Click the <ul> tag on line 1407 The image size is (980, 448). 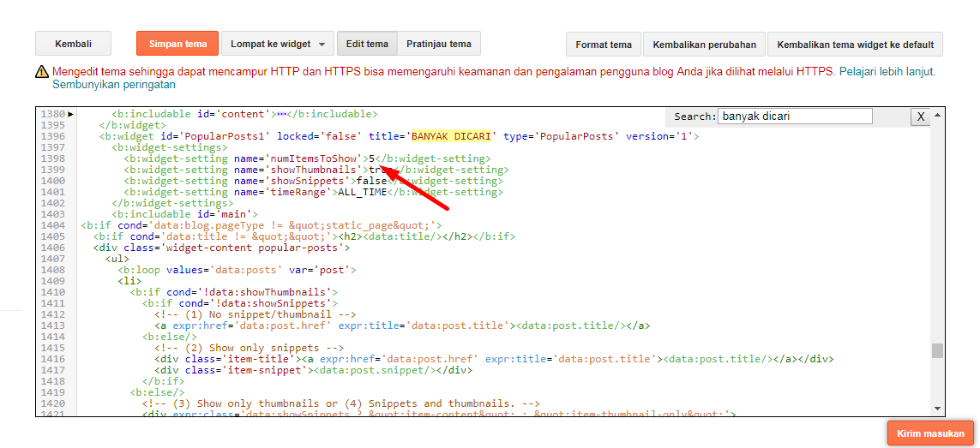pos(117,259)
